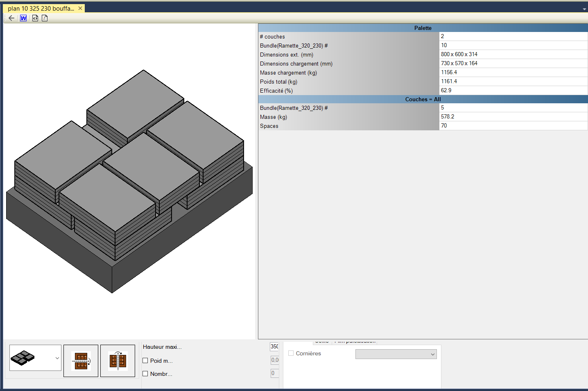Select the plan 10 325 230 bouffa... tab
Viewport: 588px width, 391px height.
coord(41,8)
